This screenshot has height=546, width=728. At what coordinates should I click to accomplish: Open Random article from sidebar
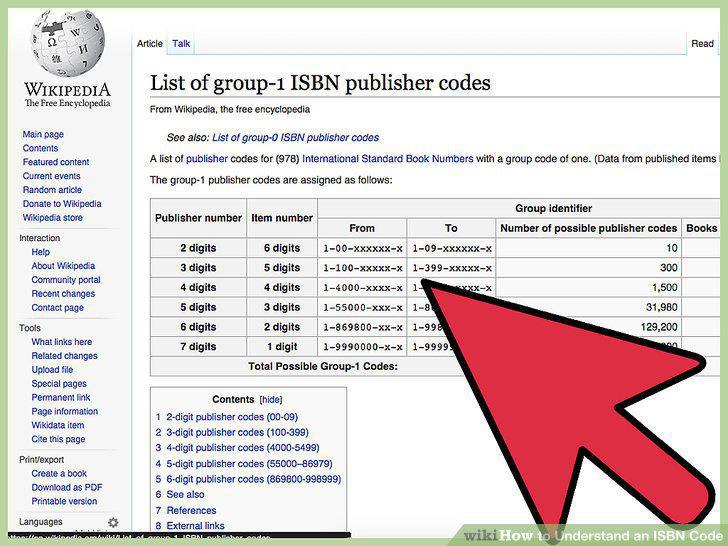point(52,190)
